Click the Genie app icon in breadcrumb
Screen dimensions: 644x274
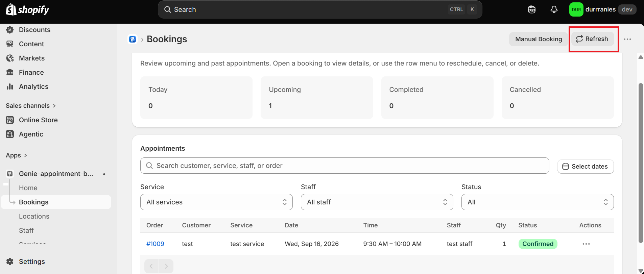(133, 39)
